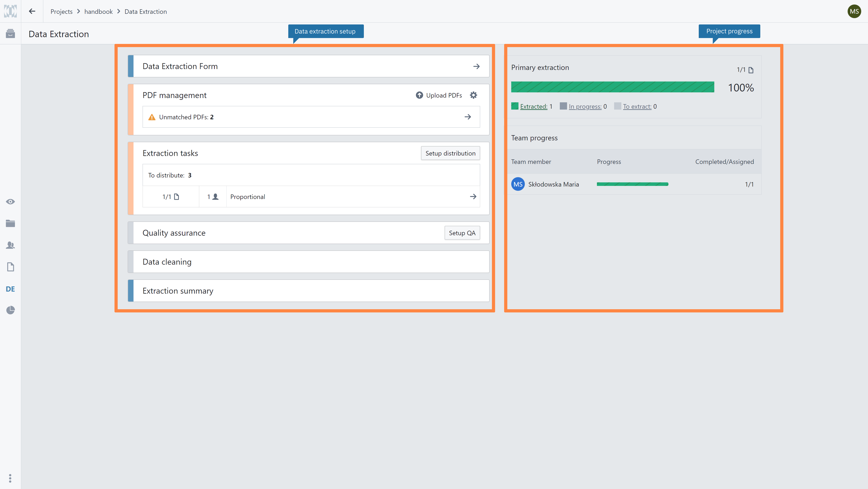Click Setup QA button
Viewport: 868px width, 489px height.
(462, 233)
